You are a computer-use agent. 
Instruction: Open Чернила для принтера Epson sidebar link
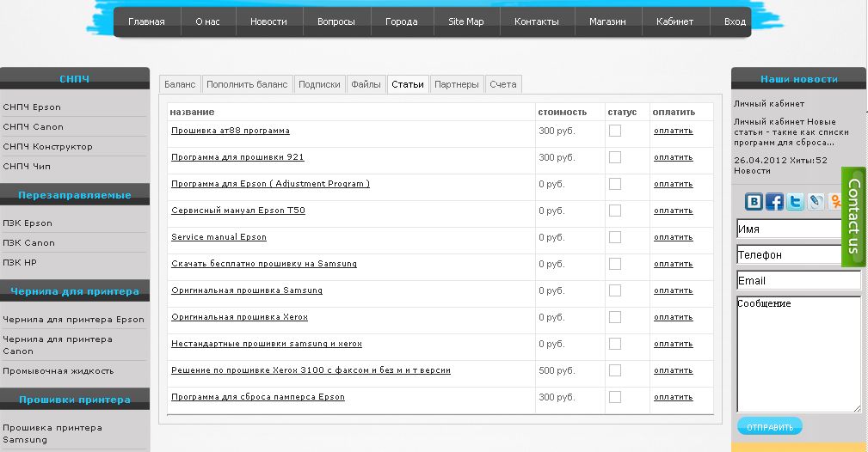73,319
